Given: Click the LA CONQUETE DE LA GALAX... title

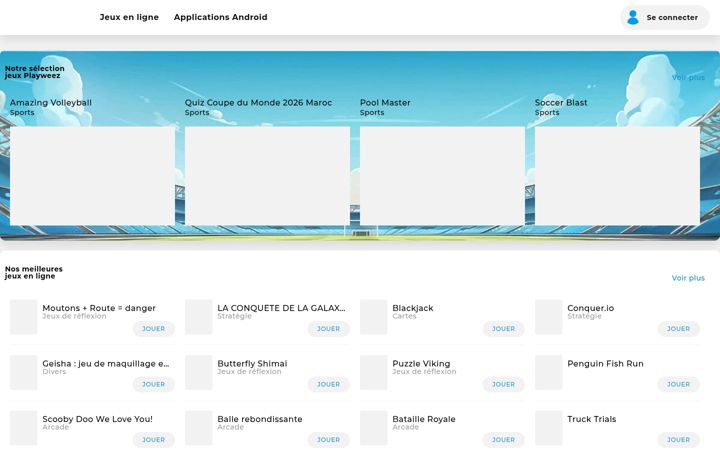Looking at the screenshot, I should click(x=281, y=308).
